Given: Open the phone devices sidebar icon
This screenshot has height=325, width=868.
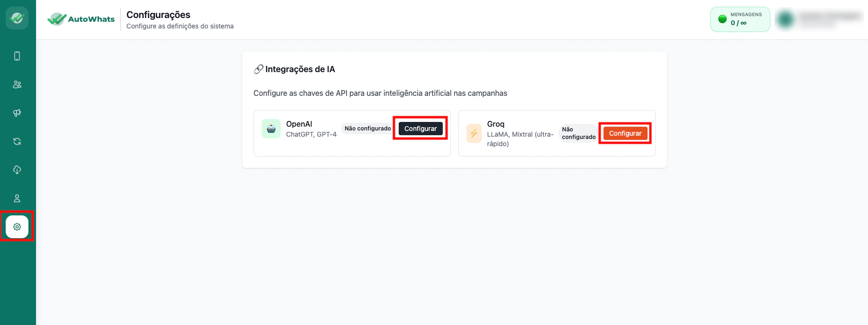Looking at the screenshot, I should click(17, 56).
